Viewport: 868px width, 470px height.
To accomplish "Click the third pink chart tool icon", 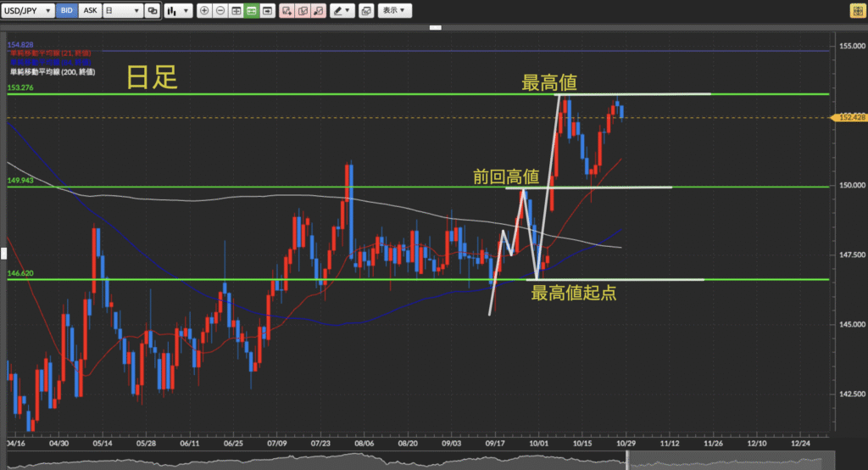I will pyautogui.click(x=318, y=11).
